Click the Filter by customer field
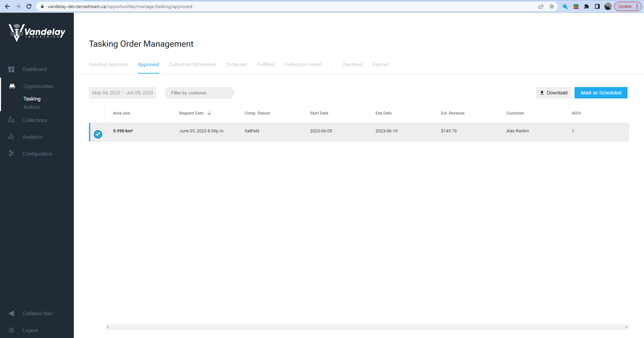644x338 pixels. point(199,93)
